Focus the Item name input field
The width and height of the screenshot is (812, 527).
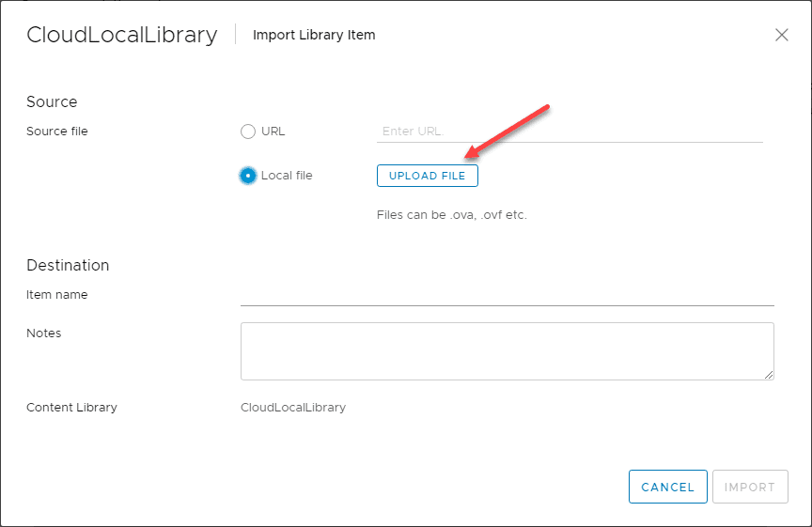coord(507,295)
